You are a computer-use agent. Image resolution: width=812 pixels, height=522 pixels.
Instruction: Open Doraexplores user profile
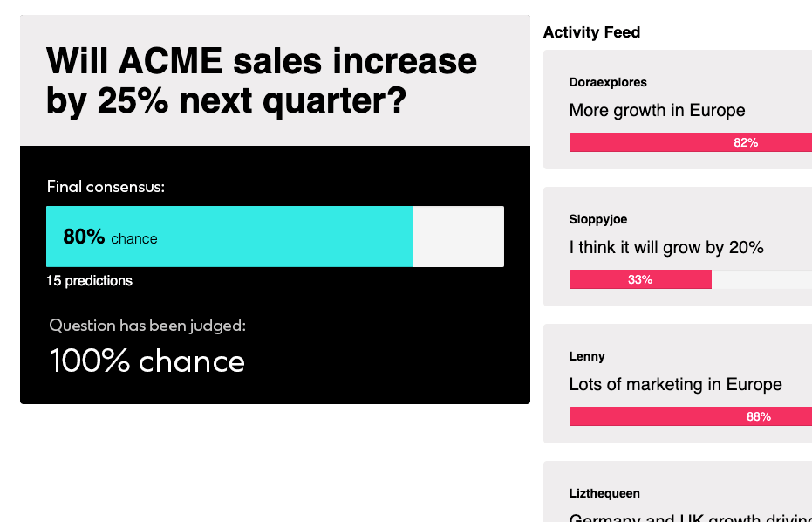click(x=608, y=82)
